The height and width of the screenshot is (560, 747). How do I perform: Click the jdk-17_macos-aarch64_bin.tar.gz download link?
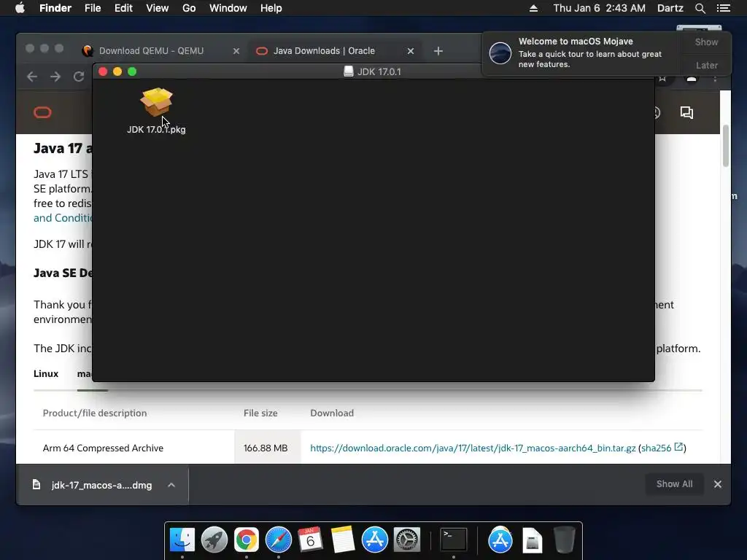(x=473, y=448)
